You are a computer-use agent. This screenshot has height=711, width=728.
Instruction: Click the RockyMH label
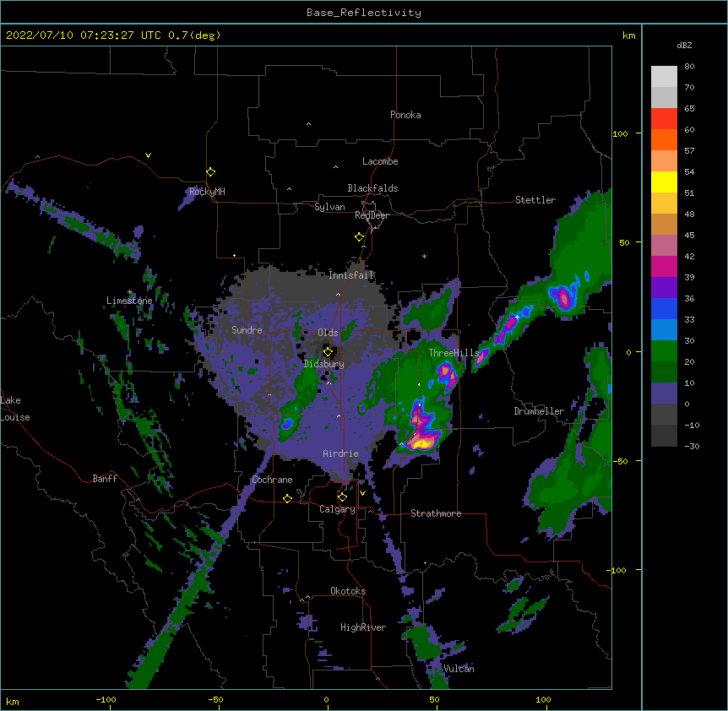click(x=207, y=192)
